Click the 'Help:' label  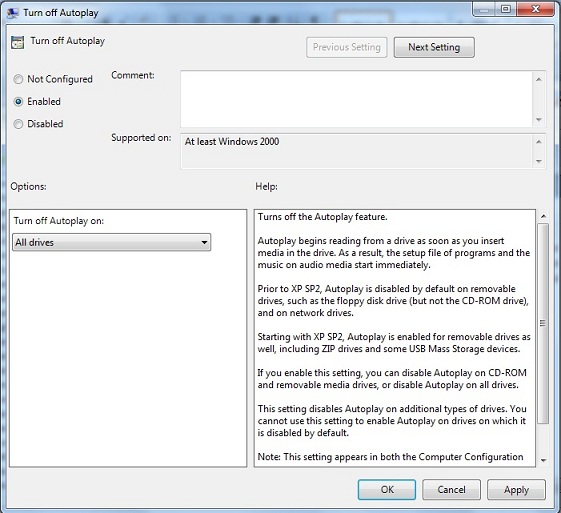coord(266,186)
